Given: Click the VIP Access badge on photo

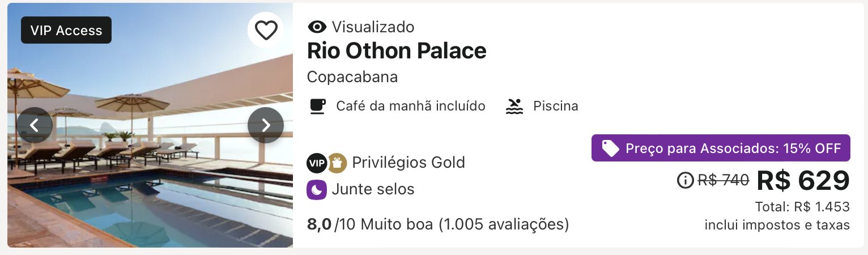Looking at the screenshot, I should tap(66, 30).
